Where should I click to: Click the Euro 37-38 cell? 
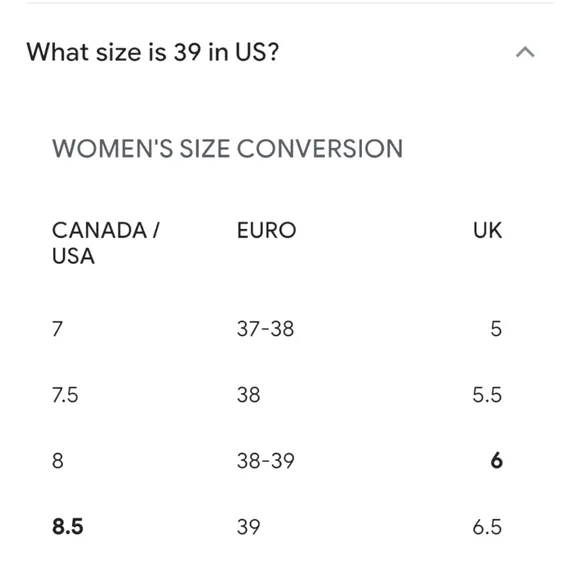pos(265,328)
